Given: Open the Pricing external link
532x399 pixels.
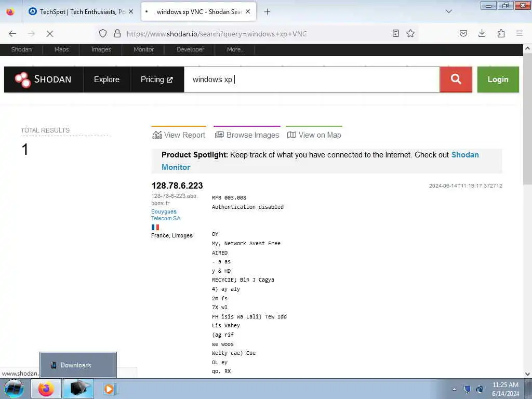Looking at the screenshot, I should (157, 79).
